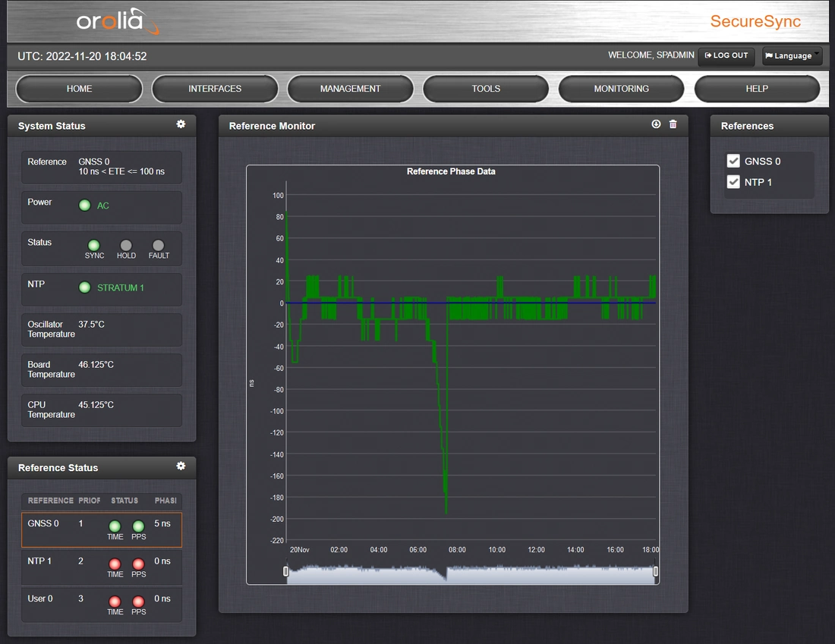The height and width of the screenshot is (644, 835).
Task: Click the PHASE column header
Action: pyautogui.click(x=165, y=501)
